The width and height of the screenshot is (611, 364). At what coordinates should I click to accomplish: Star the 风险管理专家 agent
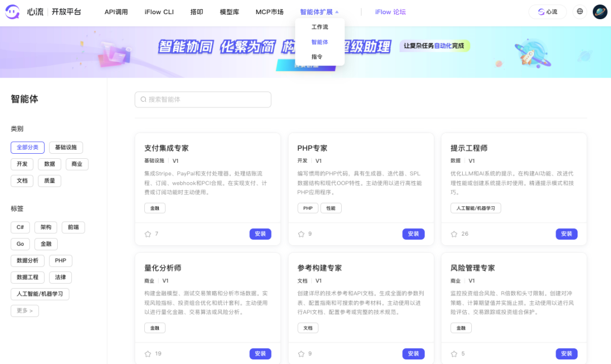[x=454, y=354]
